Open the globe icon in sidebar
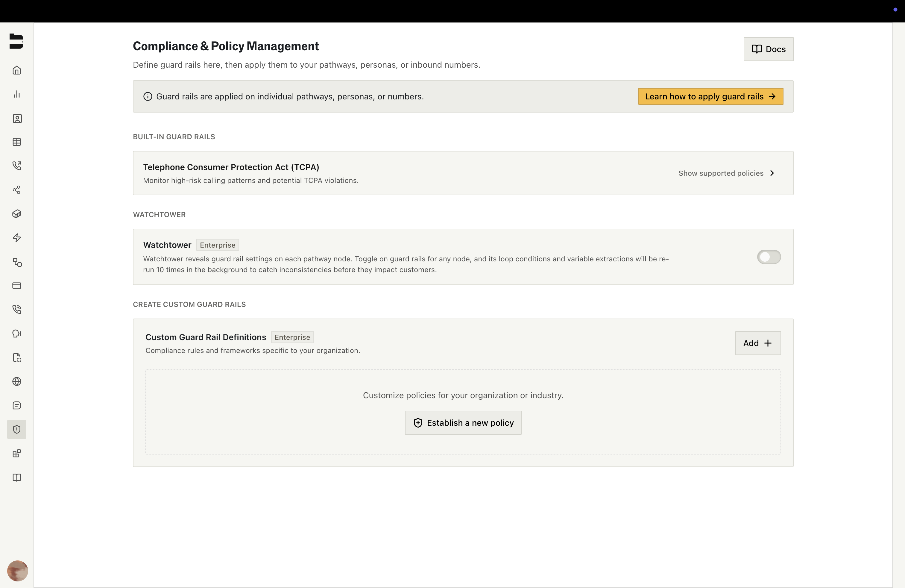Screen dimensions: 905x588 coord(17,381)
